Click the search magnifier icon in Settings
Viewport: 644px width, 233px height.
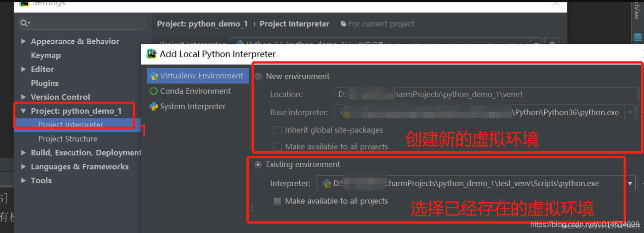24,23
